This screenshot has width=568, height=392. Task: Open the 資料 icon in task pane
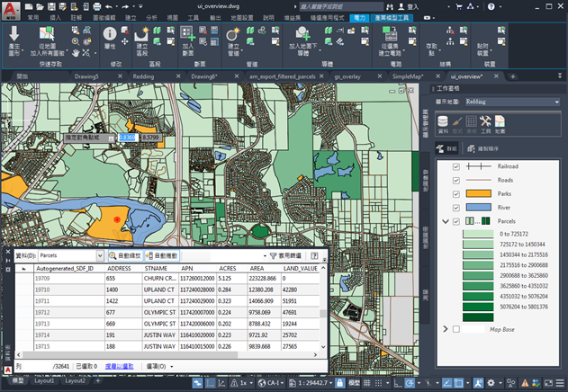click(443, 121)
